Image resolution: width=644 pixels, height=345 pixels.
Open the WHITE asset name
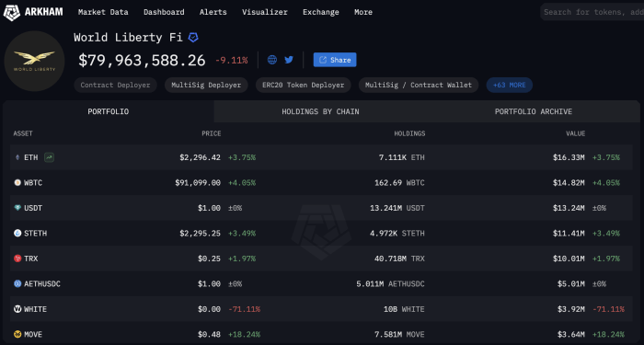[35, 309]
